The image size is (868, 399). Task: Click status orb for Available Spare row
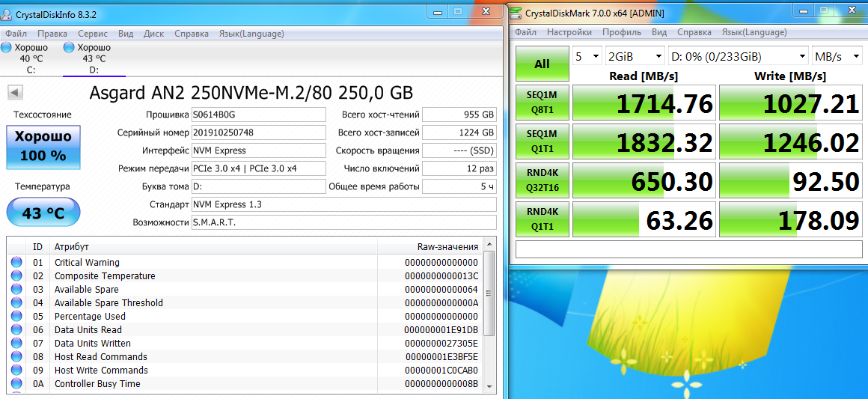pyautogui.click(x=16, y=289)
